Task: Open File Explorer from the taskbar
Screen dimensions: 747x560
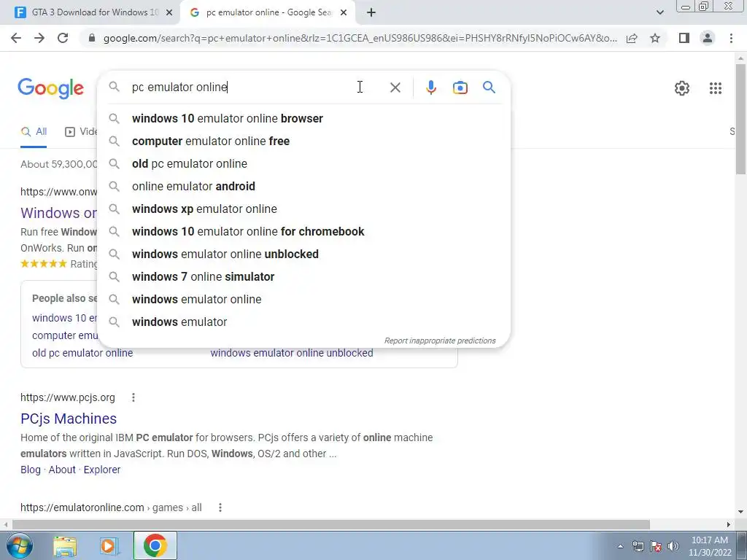Action: pyautogui.click(x=65, y=545)
